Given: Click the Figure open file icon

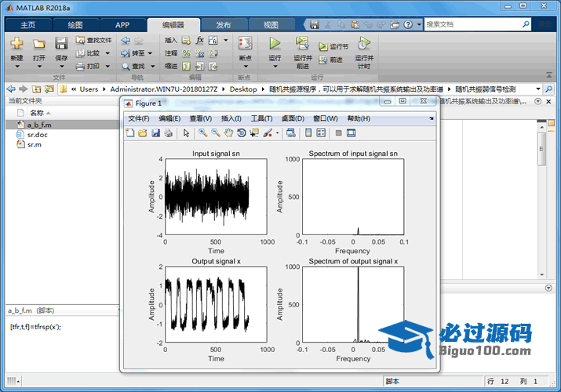Looking at the screenshot, I should pos(143,133).
